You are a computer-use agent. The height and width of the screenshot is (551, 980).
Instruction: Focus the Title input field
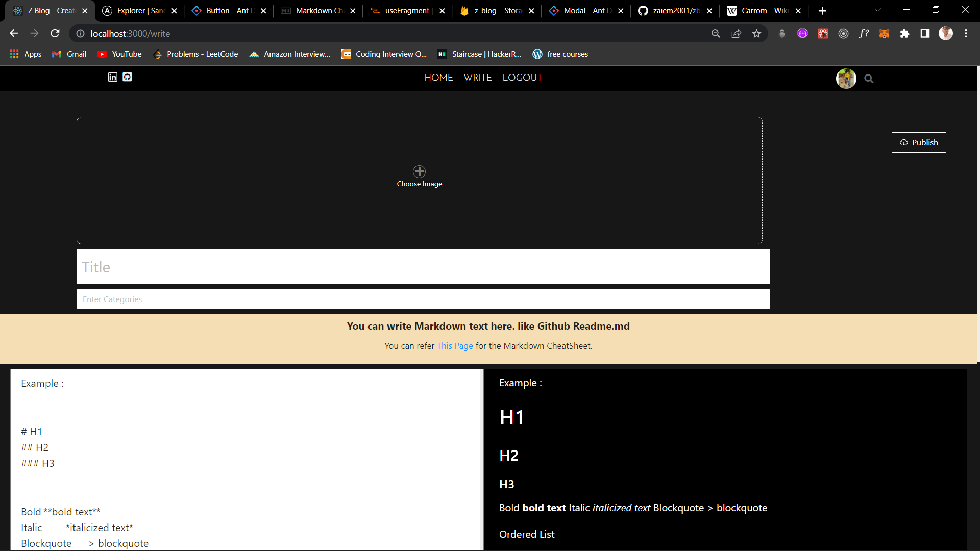tap(423, 267)
